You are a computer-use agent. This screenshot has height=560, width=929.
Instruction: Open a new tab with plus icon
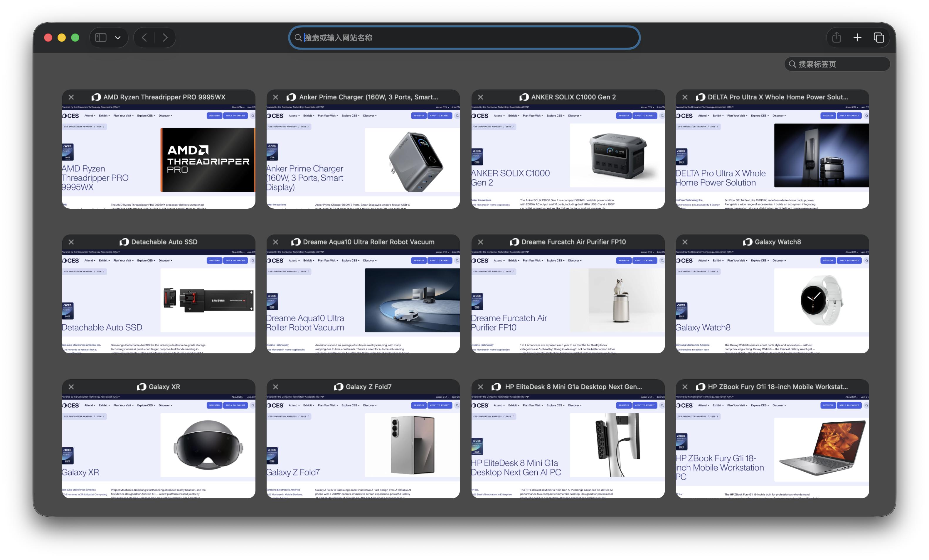click(857, 38)
